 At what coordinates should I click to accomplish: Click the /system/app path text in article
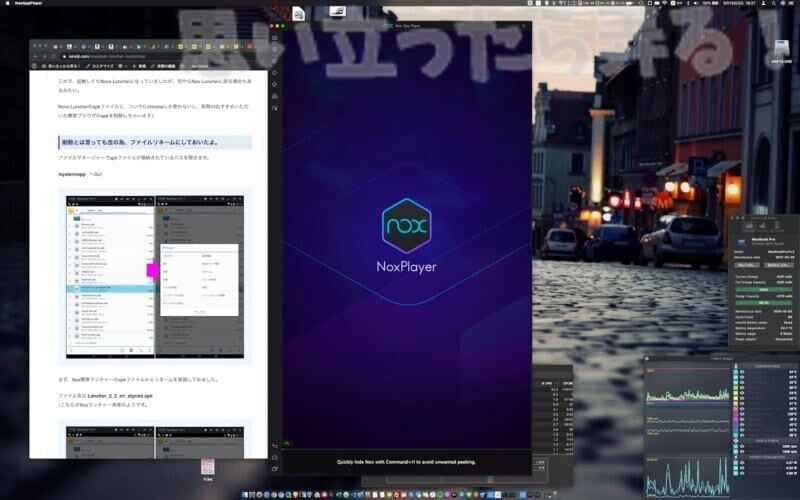[72, 174]
